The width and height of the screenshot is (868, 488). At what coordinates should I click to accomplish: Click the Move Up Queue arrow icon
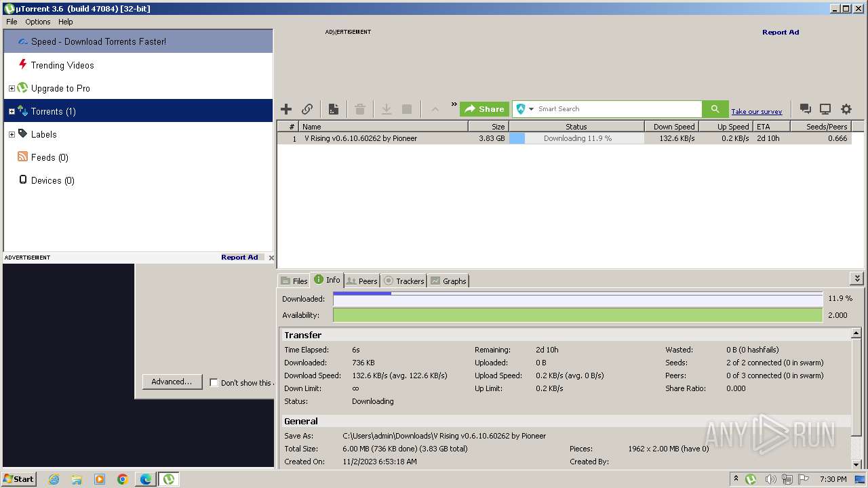coord(435,109)
